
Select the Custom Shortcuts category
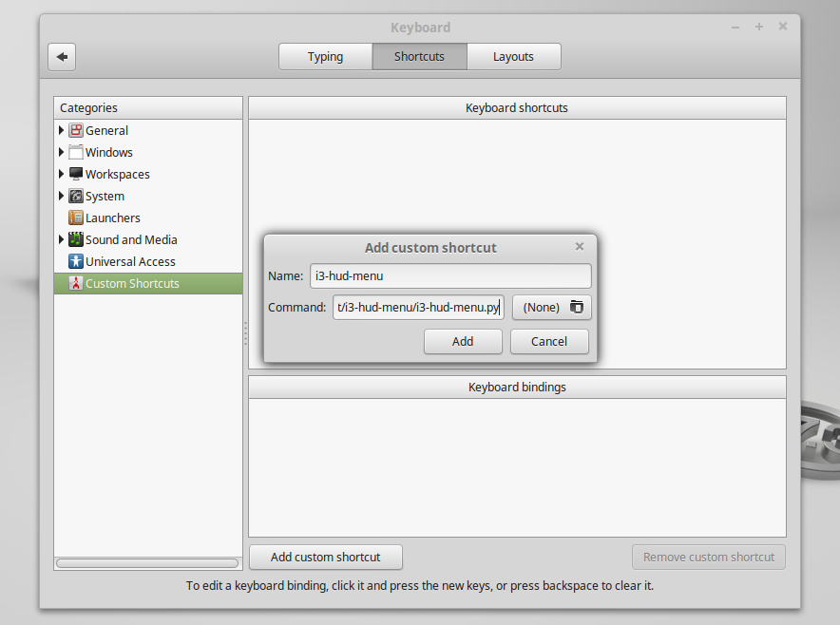(124, 283)
